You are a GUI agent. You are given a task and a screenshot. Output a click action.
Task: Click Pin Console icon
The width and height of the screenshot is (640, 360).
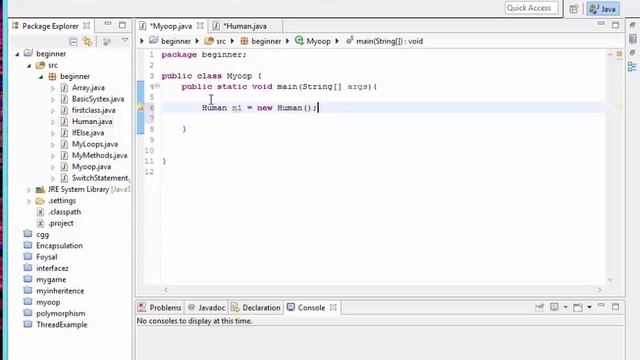(539, 307)
